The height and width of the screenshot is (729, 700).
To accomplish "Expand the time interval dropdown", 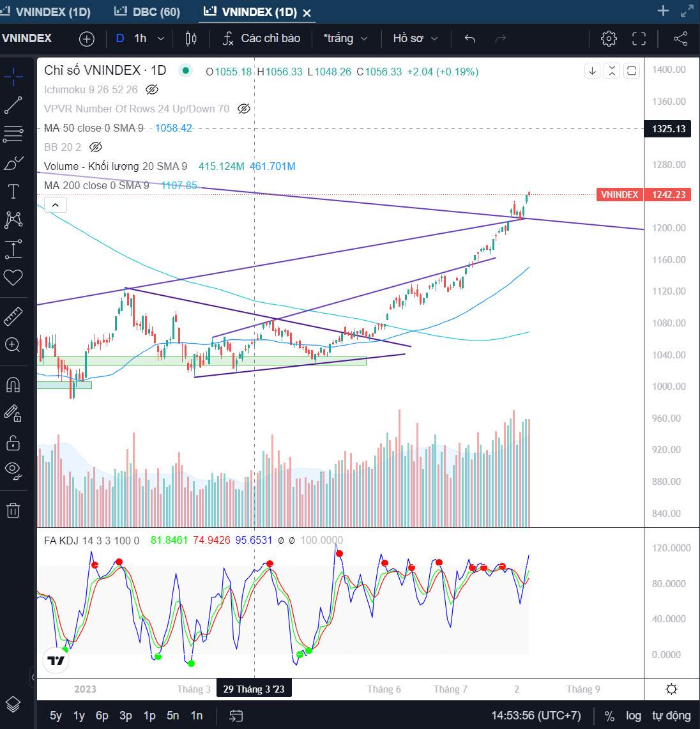I will [x=161, y=38].
